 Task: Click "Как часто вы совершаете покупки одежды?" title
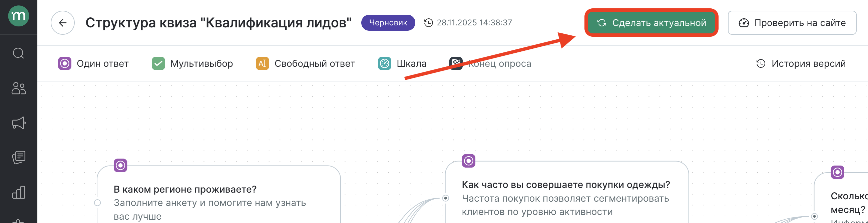pos(566,185)
